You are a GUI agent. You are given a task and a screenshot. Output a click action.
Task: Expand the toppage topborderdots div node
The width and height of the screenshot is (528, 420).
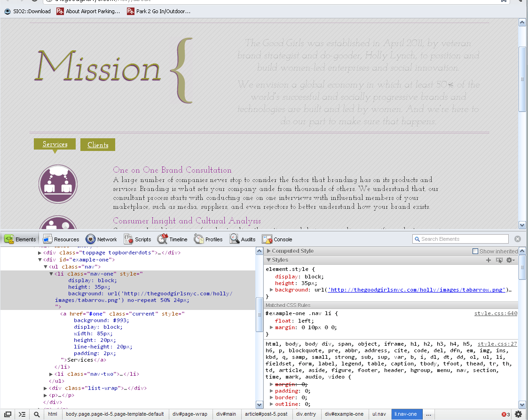[x=40, y=253]
